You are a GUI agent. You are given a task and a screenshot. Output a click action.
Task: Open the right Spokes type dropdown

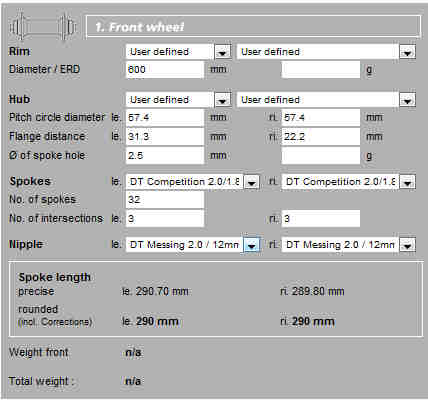[348, 182]
